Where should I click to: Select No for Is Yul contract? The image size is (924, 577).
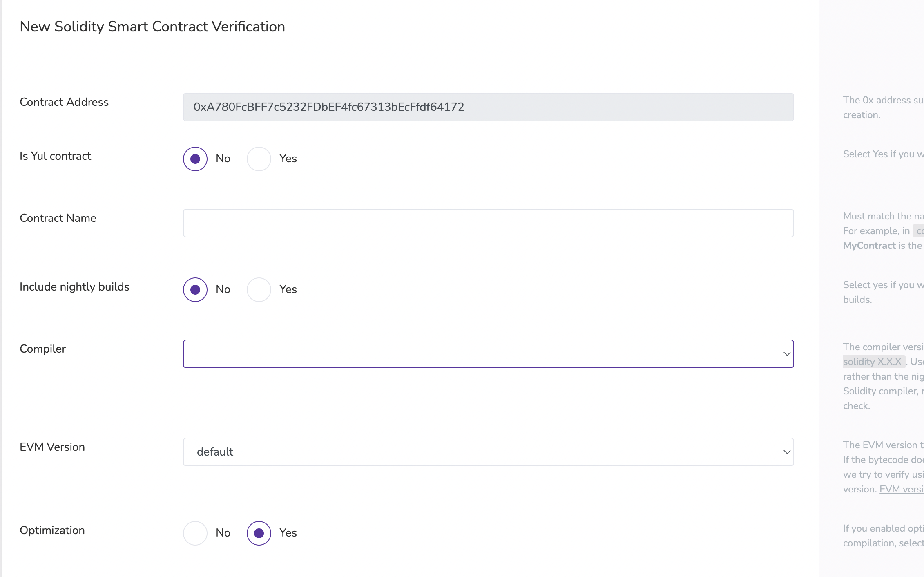[195, 159]
